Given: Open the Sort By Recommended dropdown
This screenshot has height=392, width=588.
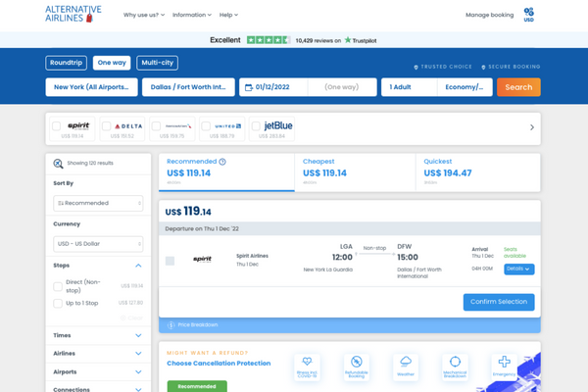Looking at the screenshot, I should pos(98,203).
